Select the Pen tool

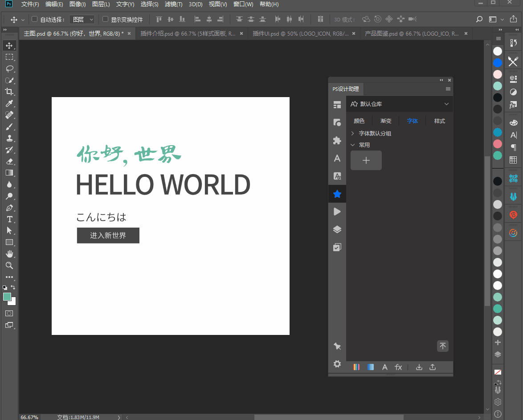9,208
